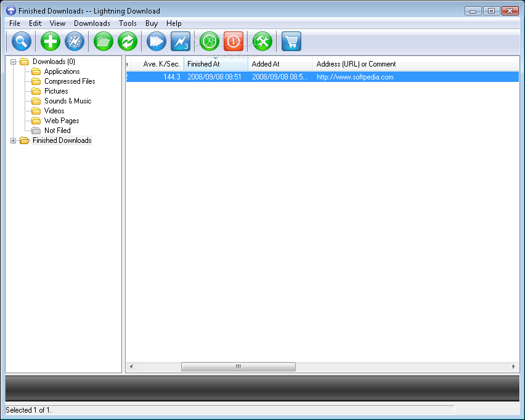The width and height of the screenshot is (525, 420).
Task: Minimize the Lightning Download window
Action: (473, 10)
